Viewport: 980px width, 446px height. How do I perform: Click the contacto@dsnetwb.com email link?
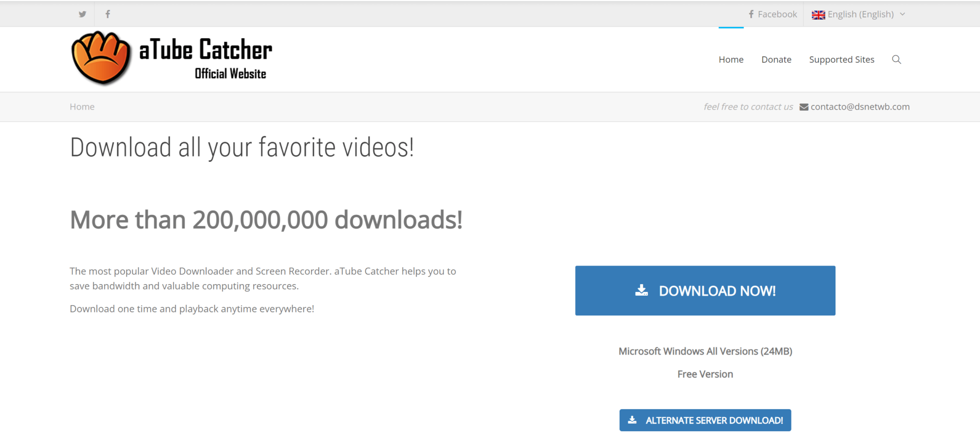point(860,107)
